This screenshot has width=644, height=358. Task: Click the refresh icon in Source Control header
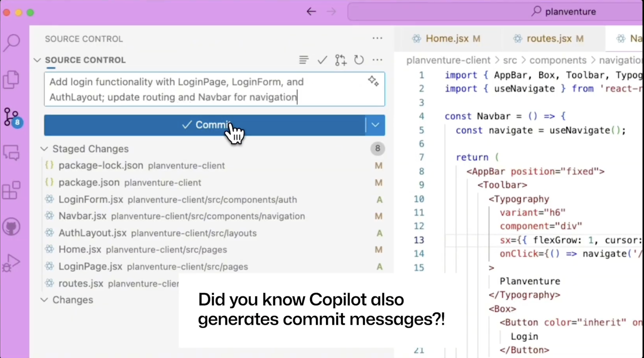(x=359, y=60)
